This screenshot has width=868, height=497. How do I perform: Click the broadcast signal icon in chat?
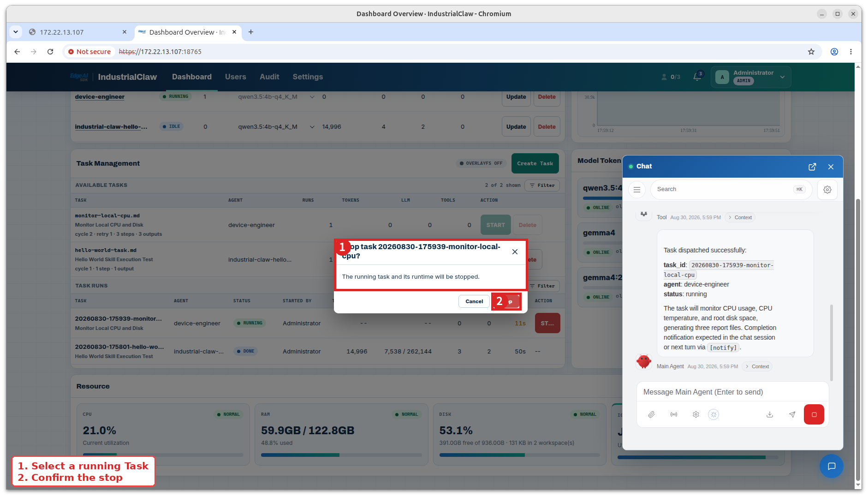point(674,414)
